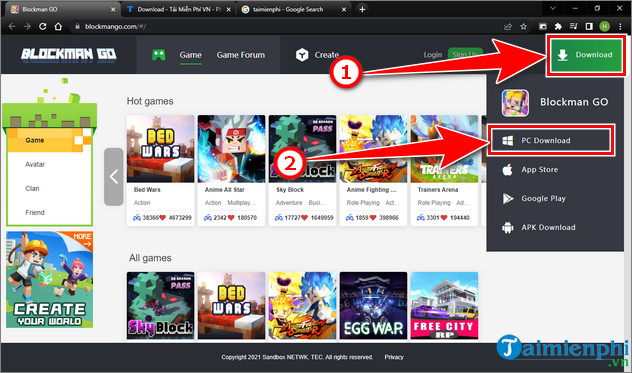The width and height of the screenshot is (632, 373).
Task: Click the Windows logo beside PC Download
Action: coord(507,141)
